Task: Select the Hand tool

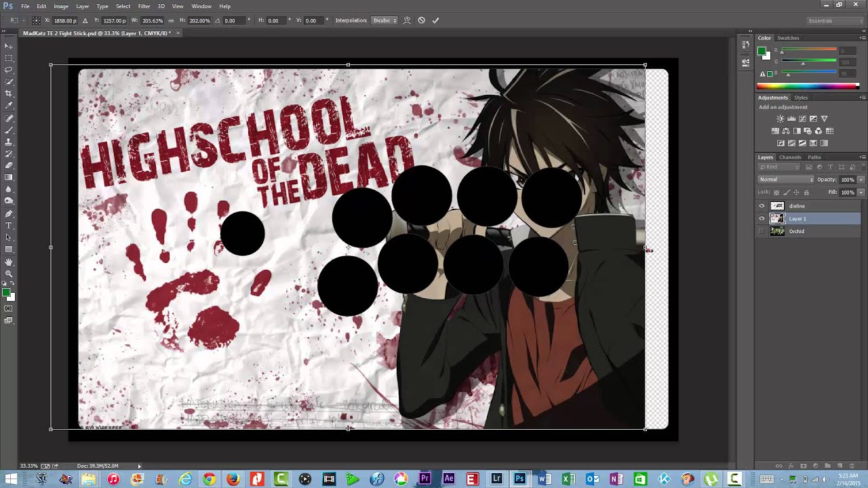Action: coord(9,262)
